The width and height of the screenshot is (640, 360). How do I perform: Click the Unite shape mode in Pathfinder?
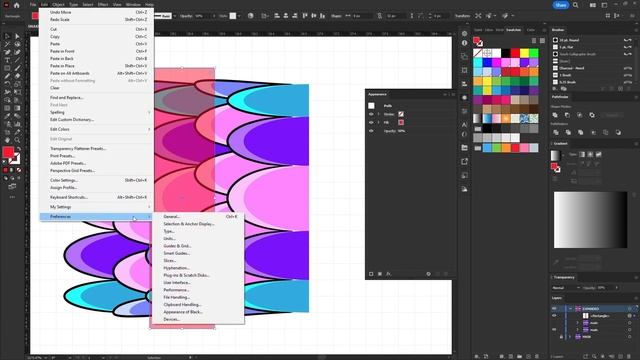point(555,115)
